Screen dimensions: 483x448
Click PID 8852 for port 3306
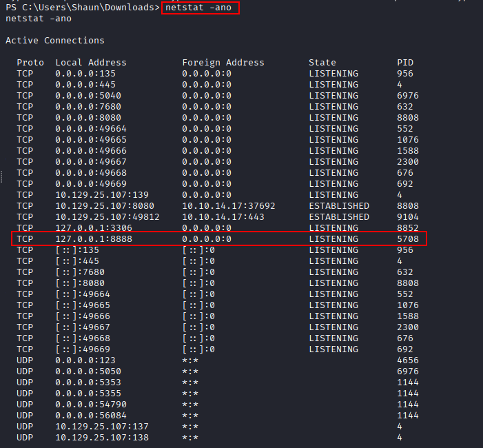click(x=408, y=228)
